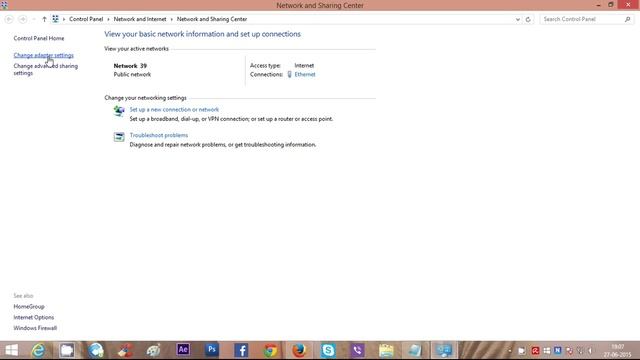Click the 'Public network' label

[132, 74]
